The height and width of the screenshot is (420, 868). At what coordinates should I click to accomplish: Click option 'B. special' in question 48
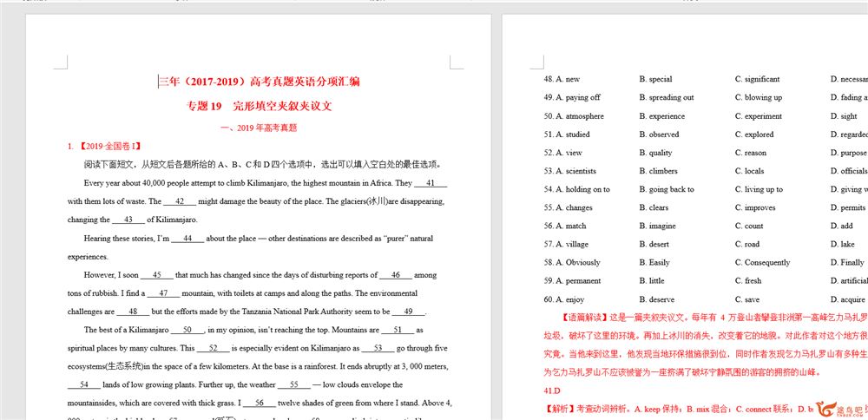[x=655, y=79]
